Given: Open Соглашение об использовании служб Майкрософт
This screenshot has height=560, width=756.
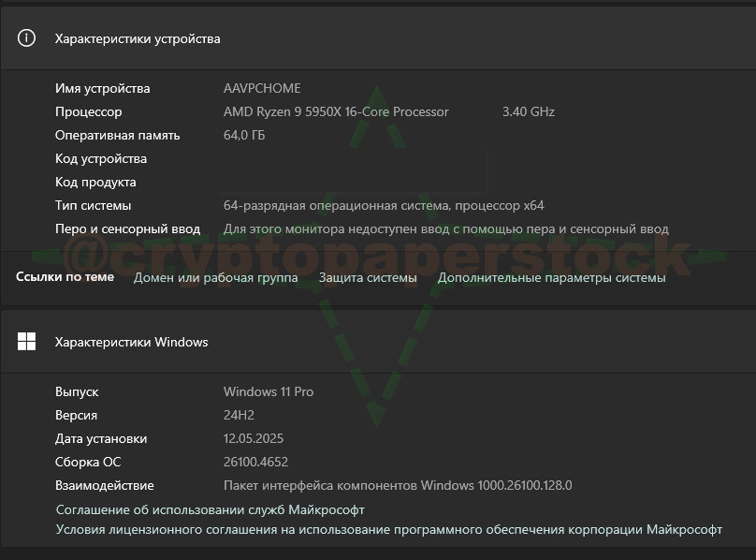Looking at the screenshot, I should point(210,509).
